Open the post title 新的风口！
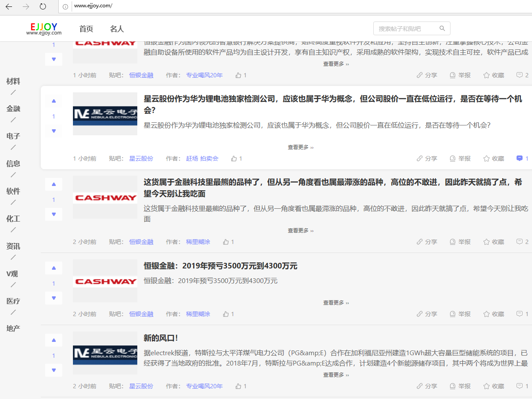Viewport: 532px width, 399px height. coord(161,338)
